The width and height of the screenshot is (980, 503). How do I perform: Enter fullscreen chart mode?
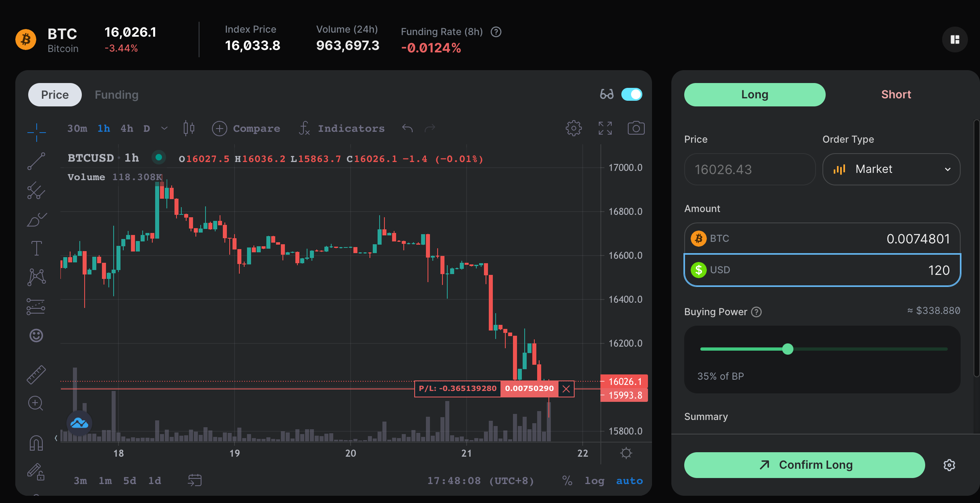coord(605,128)
